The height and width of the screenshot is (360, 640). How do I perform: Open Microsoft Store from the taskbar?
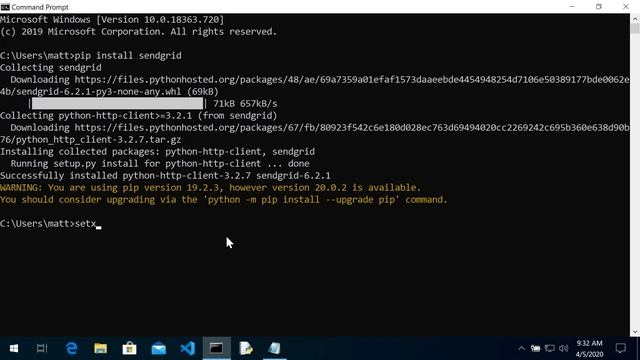(x=129, y=348)
